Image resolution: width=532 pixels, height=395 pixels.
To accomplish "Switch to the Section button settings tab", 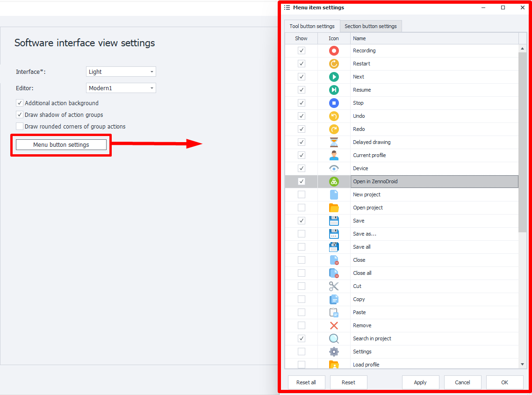I will [371, 26].
